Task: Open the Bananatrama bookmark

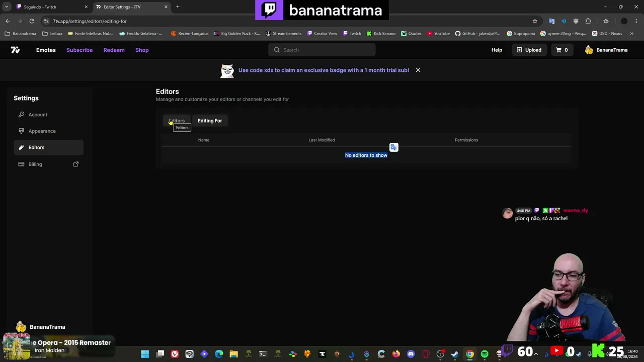Action: [20, 34]
